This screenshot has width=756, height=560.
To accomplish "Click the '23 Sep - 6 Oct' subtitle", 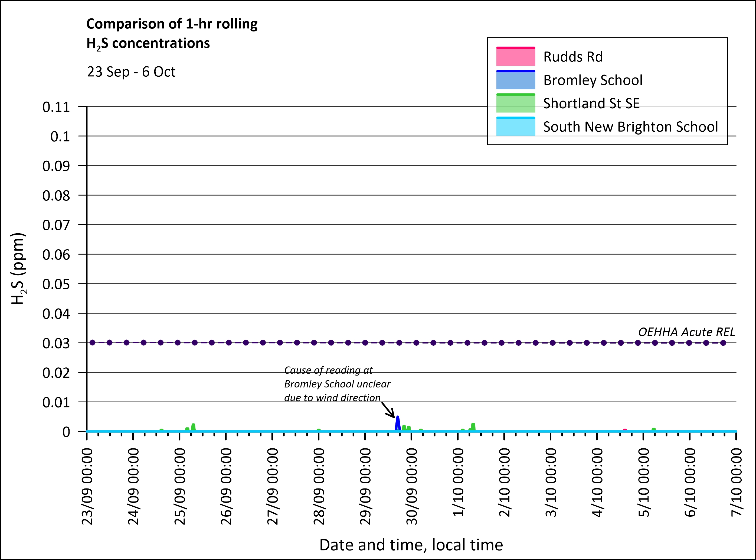I will (x=131, y=72).
